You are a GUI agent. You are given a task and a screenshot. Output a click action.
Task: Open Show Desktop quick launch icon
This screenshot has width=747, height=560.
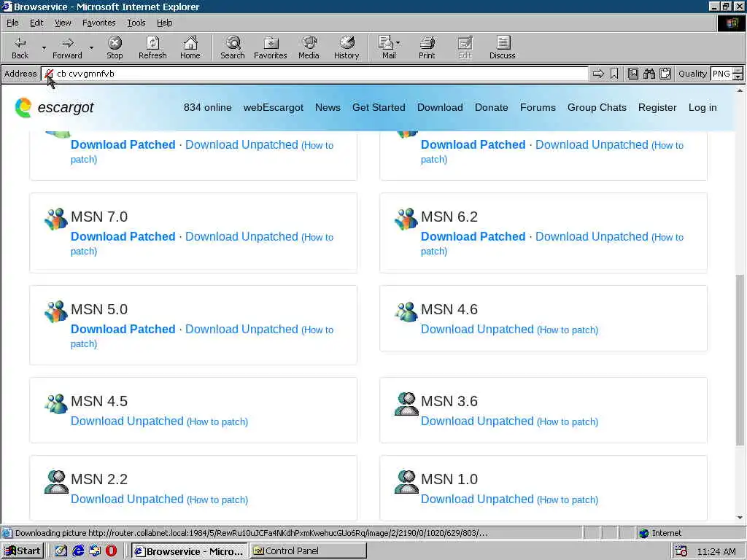[61, 551]
